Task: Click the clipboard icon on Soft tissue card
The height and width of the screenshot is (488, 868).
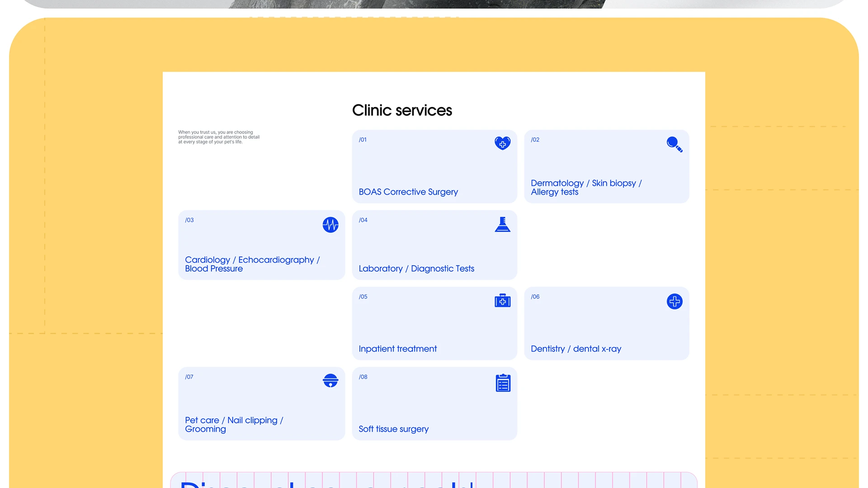Action: click(503, 383)
